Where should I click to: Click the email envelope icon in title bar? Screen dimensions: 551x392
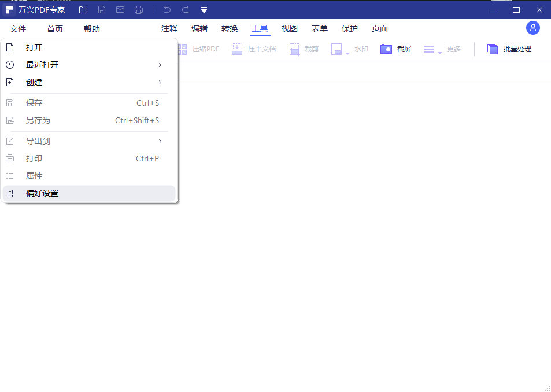pos(120,10)
